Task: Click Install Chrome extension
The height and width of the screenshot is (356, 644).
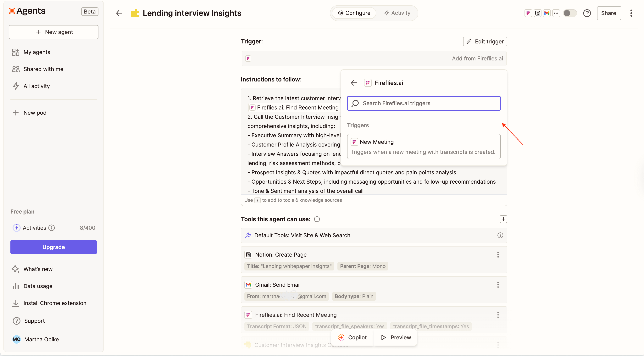Action: (49, 303)
